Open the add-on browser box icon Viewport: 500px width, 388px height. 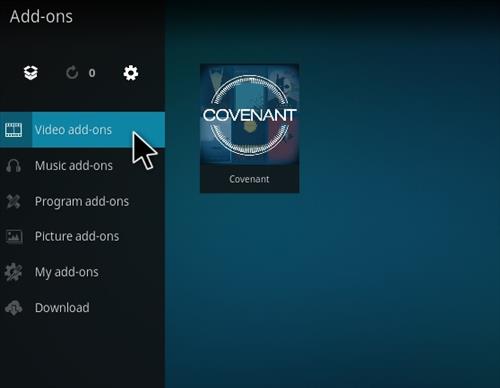coord(31,73)
